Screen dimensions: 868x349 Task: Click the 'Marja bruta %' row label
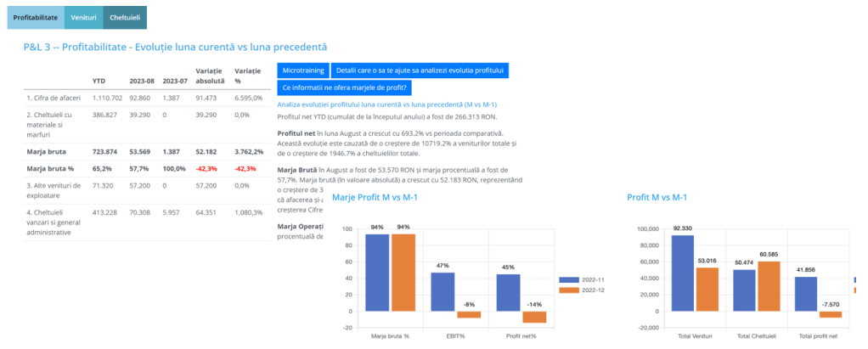coord(44,168)
